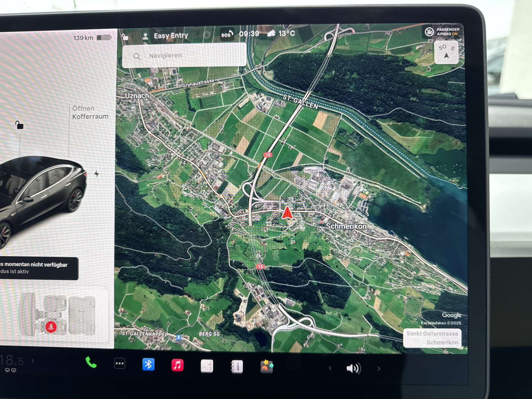Tap the red seatbelt warning icon
The height and width of the screenshot is (399, 532).
click(51, 327)
